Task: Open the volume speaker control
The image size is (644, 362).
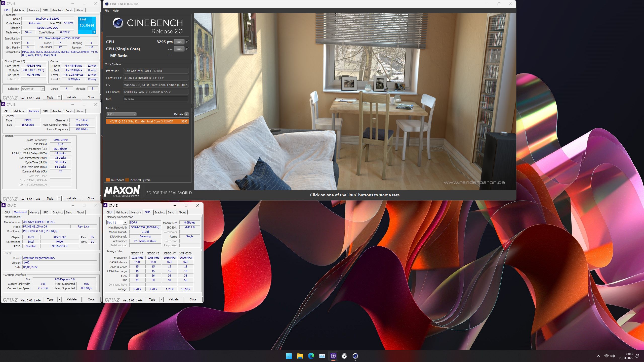Action: pos(613,356)
